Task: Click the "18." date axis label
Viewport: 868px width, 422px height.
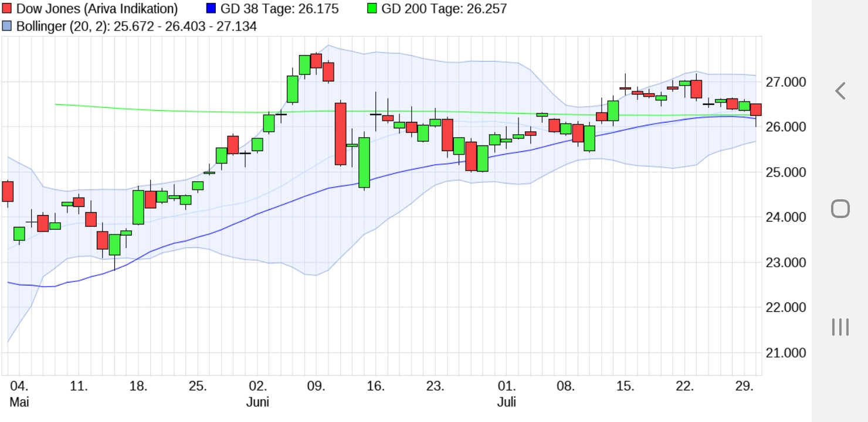Action: point(138,386)
